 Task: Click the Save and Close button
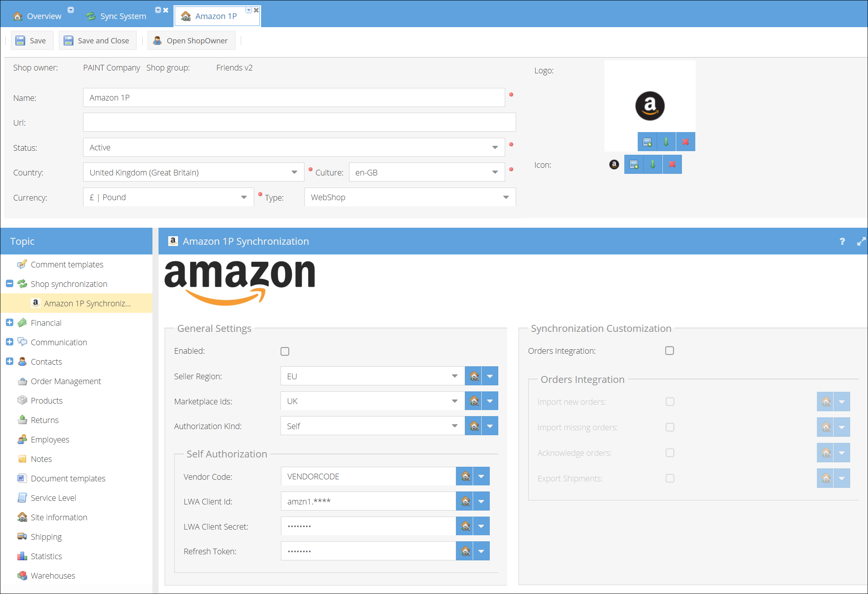click(97, 41)
